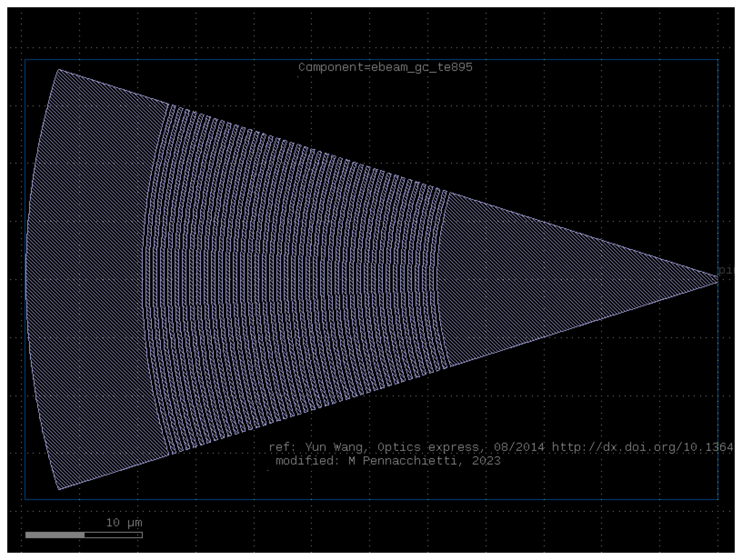This screenshot has height=560, width=742.
Task: Select the 'Component=ebeam_gc_te895' label
Action: pyautogui.click(x=385, y=67)
